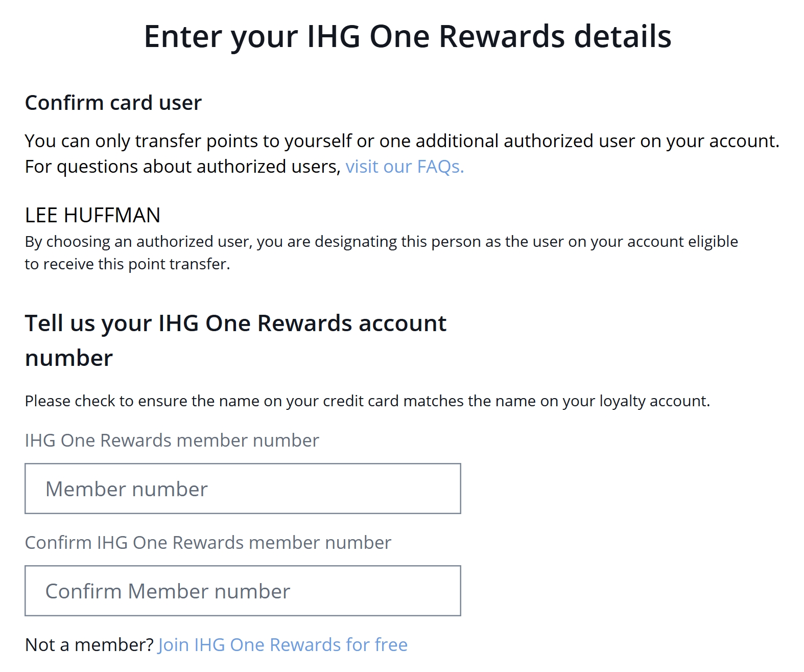Click inside the Member number input field

click(244, 489)
